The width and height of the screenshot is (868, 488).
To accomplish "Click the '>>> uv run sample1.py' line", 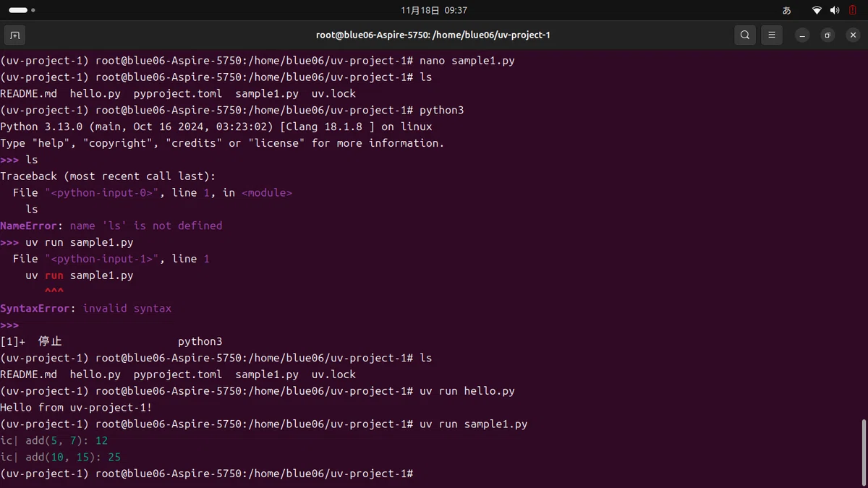I will (67, 242).
